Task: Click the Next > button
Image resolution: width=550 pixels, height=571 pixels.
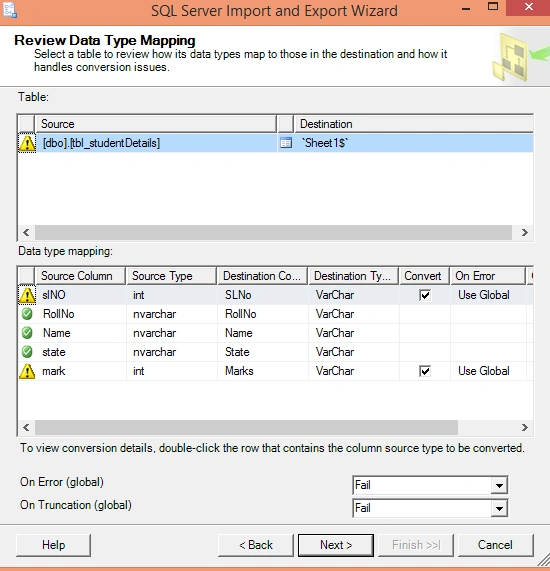Action: pos(336,545)
